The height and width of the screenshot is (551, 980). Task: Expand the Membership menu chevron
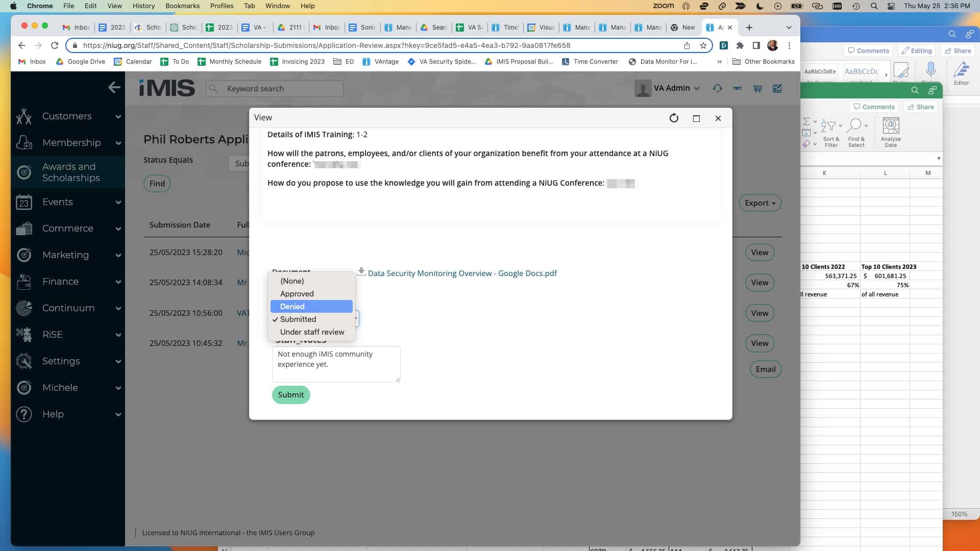click(118, 143)
